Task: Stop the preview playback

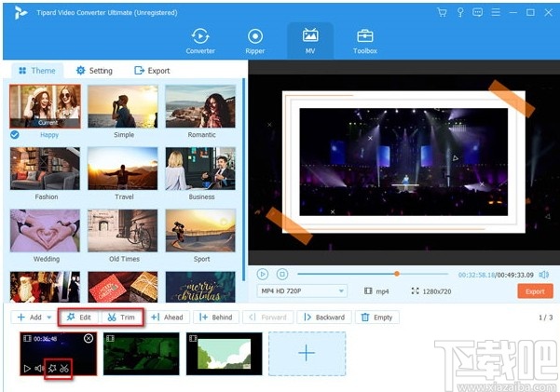Action: tap(282, 274)
